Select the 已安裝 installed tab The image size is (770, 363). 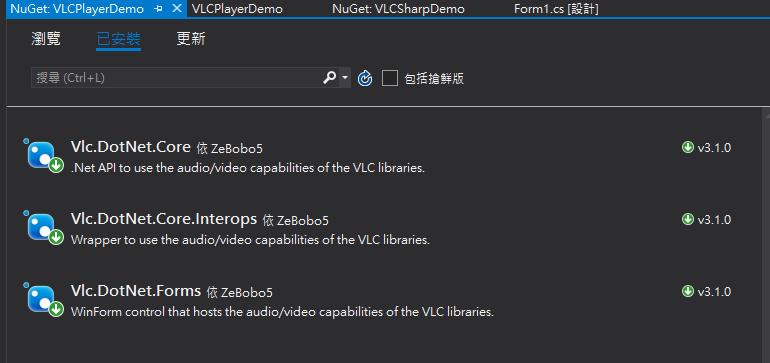pos(119,39)
